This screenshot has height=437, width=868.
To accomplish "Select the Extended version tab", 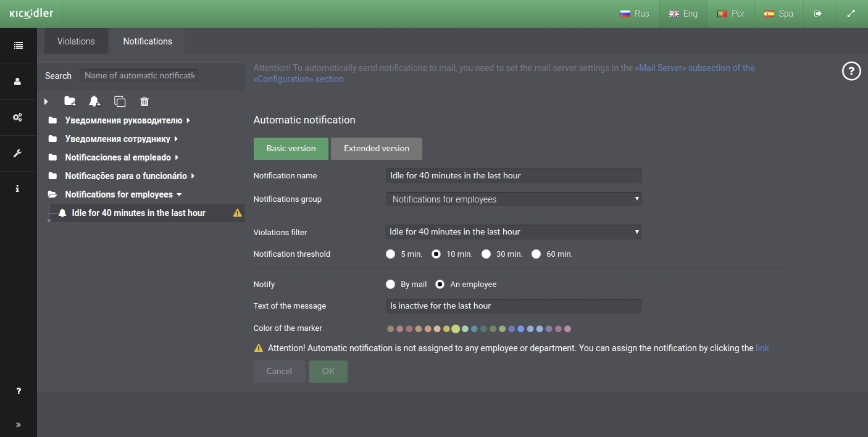I will pos(377,148).
